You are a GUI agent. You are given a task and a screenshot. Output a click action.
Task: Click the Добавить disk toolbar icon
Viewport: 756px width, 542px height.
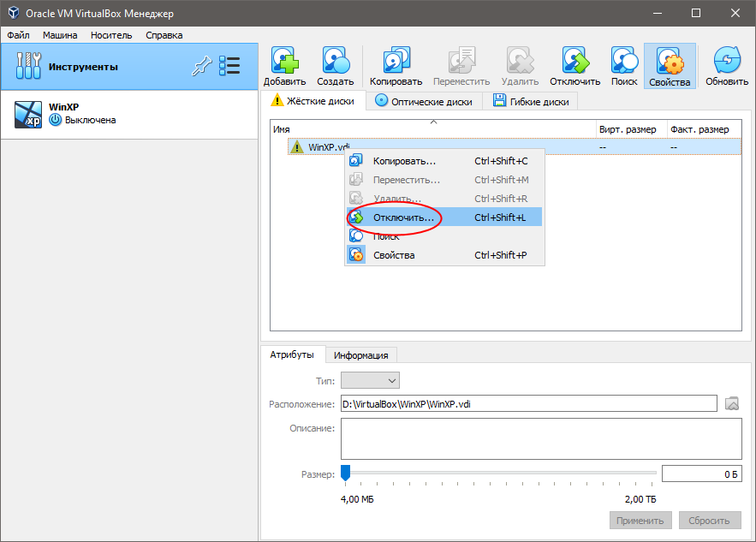284,61
